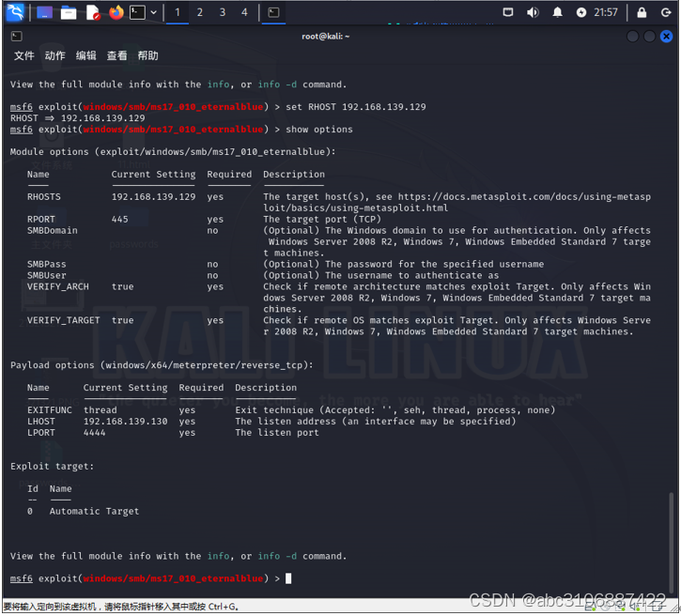The height and width of the screenshot is (616, 681).
Task: Click the window title root@kali: ~
Action: (x=326, y=37)
